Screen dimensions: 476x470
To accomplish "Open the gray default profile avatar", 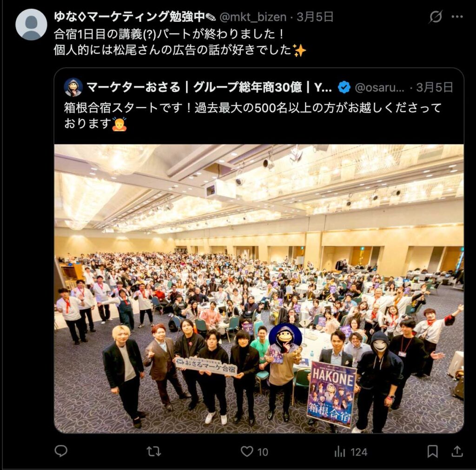I will [x=31, y=25].
